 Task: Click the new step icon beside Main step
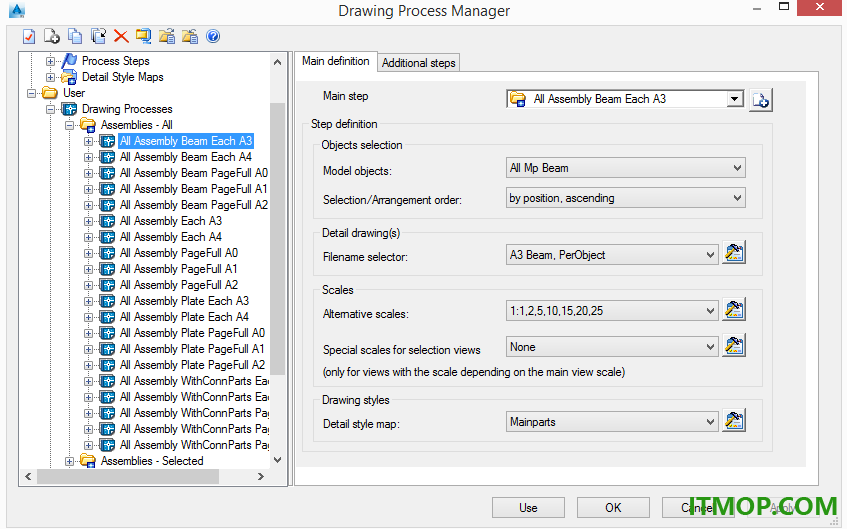(x=761, y=100)
